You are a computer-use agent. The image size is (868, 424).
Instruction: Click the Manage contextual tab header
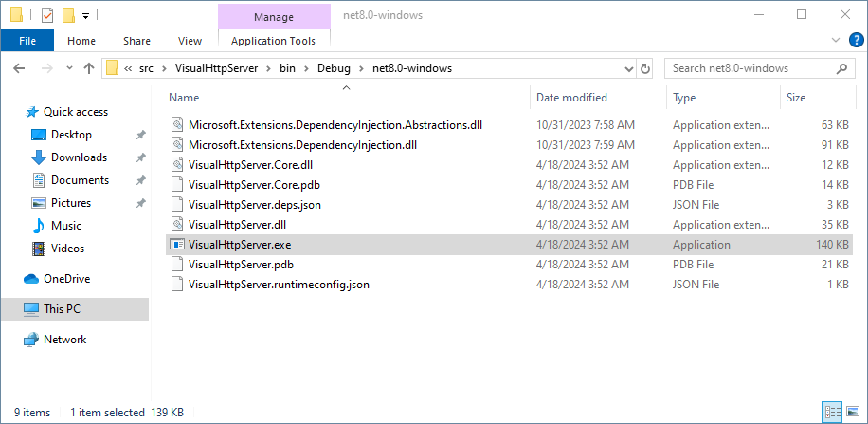tap(274, 17)
